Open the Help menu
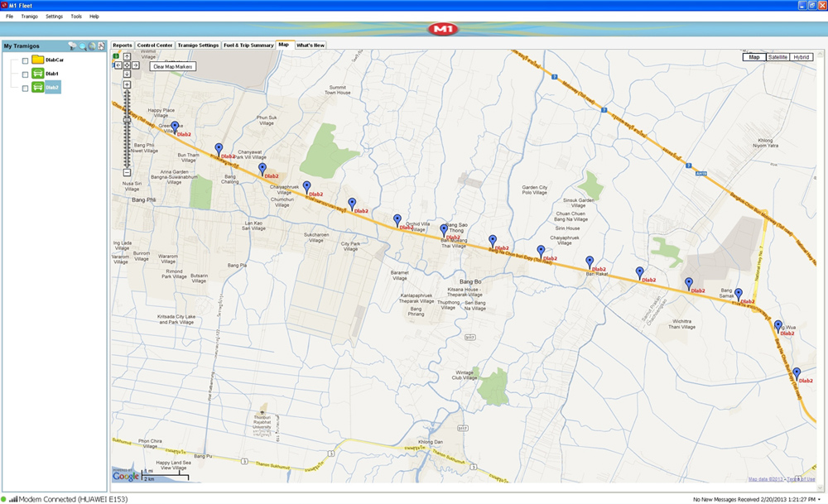Screen dimensions: 828x504 tap(94, 17)
